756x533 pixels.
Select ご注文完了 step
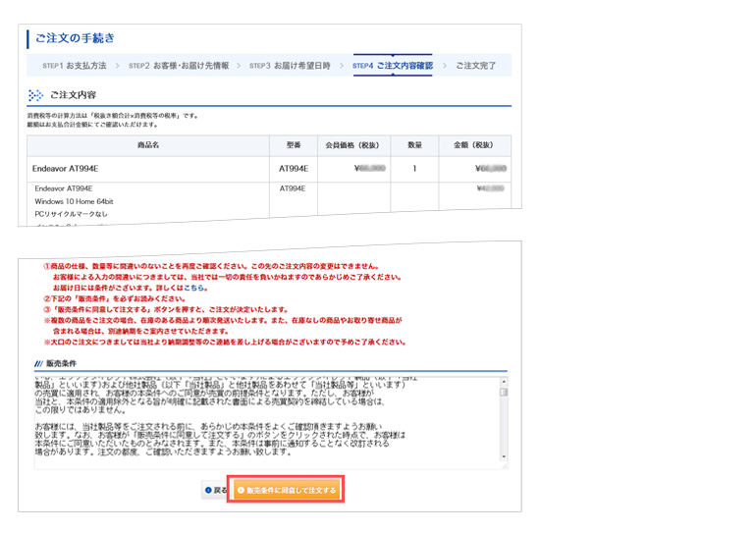tap(475, 66)
